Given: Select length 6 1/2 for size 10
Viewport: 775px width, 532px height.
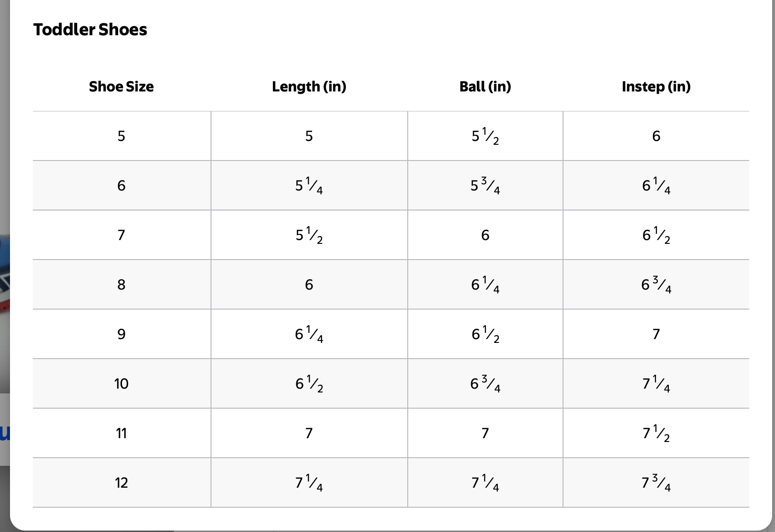Looking at the screenshot, I should [x=309, y=384].
